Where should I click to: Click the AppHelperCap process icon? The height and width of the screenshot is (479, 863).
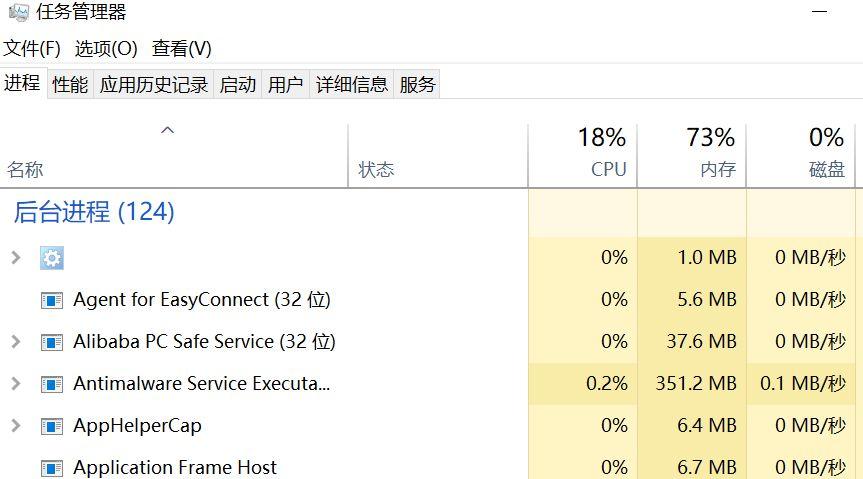point(52,426)
